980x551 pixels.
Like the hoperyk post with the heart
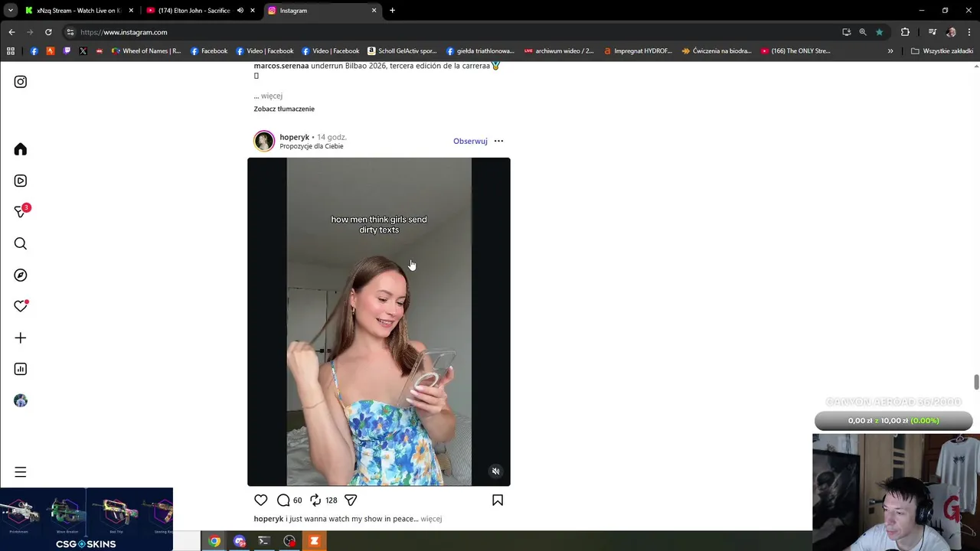[261, 500]
